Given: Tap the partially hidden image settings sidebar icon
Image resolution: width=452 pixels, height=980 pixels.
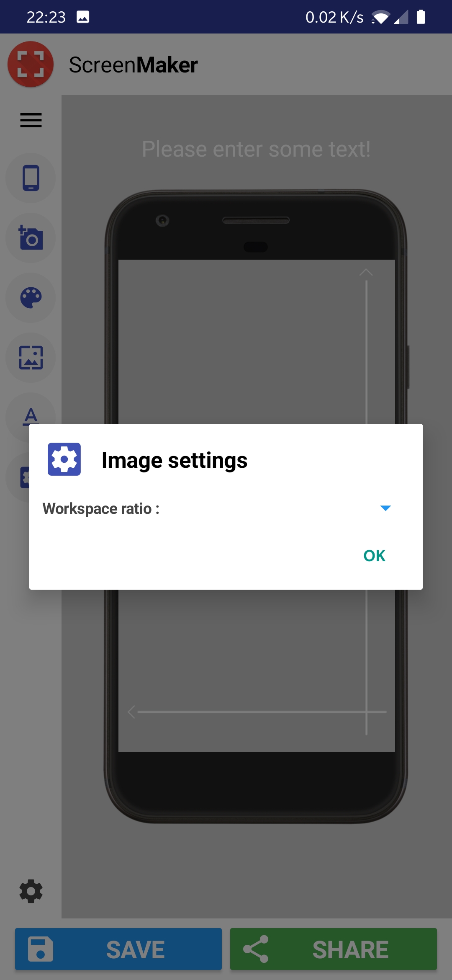Looking at the screenshot, I should coord(24,477).
